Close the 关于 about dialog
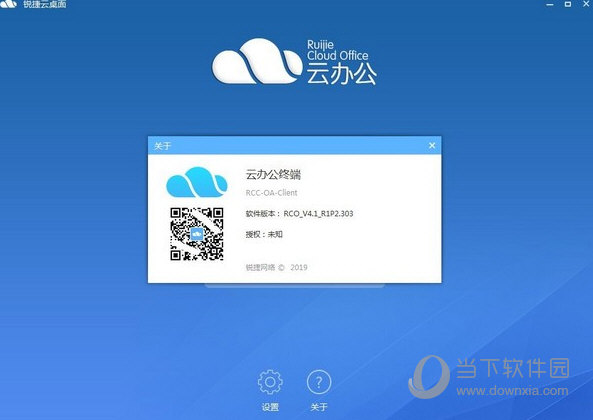 point(432,146)
